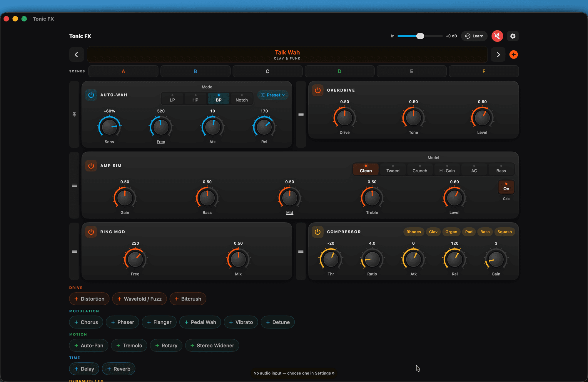The height and width of the screenshot is (382, 588).
Task: Switch to scene E
Action: (x=412, y=71)
